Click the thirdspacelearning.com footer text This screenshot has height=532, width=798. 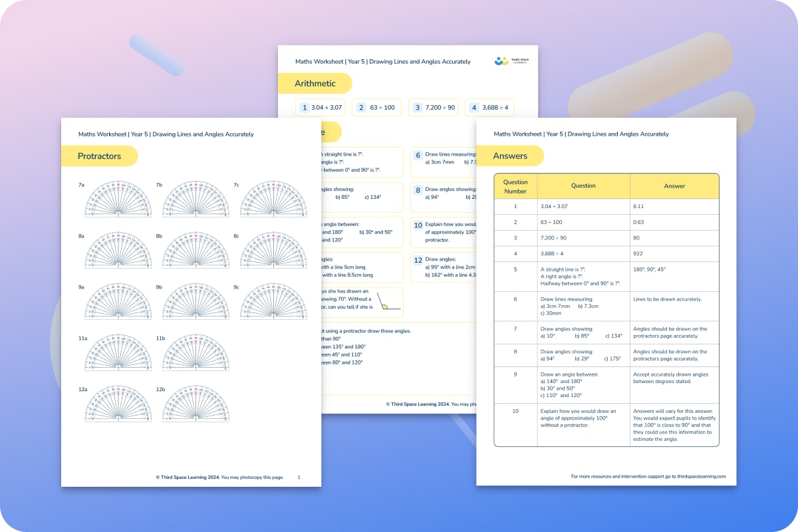(x=648, y=476)
